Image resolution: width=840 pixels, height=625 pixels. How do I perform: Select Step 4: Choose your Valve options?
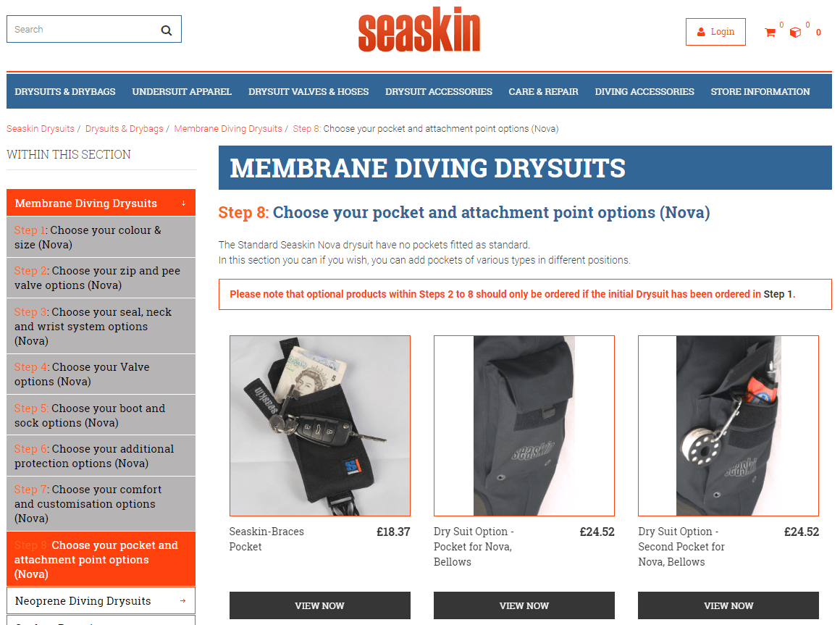point(101,374)
